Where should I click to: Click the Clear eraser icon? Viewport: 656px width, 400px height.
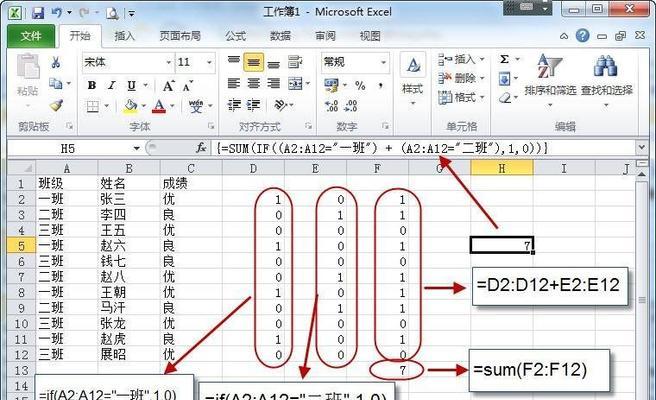tap(505, 98)
